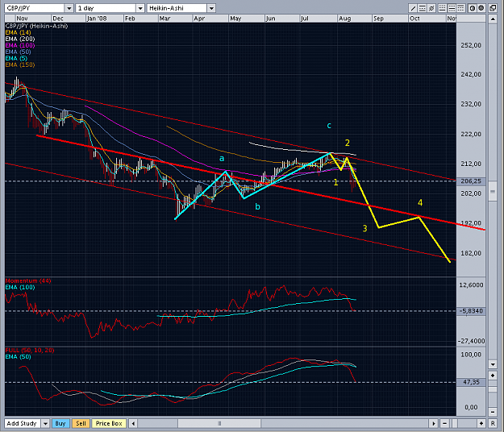This screenshot has height=432, width=504.
Task: Click the vertical zoom minus button
Action: click(x=493, y=412)
